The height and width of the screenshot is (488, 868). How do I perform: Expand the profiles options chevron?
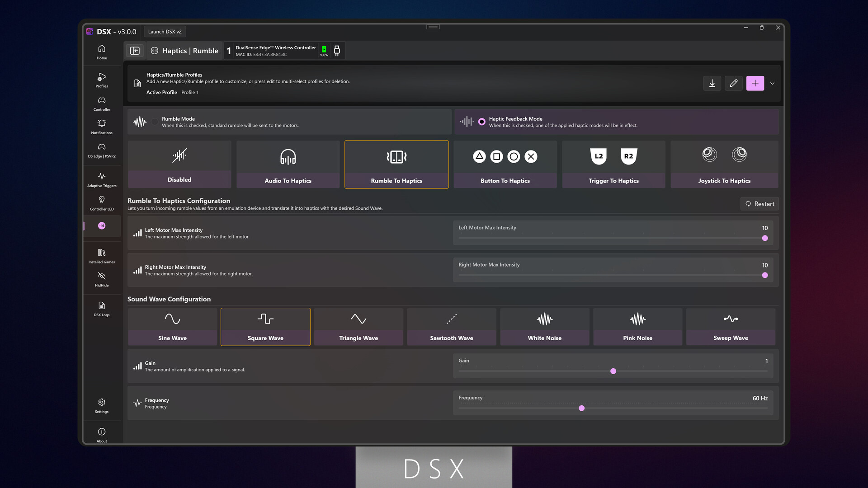(773, 83)
